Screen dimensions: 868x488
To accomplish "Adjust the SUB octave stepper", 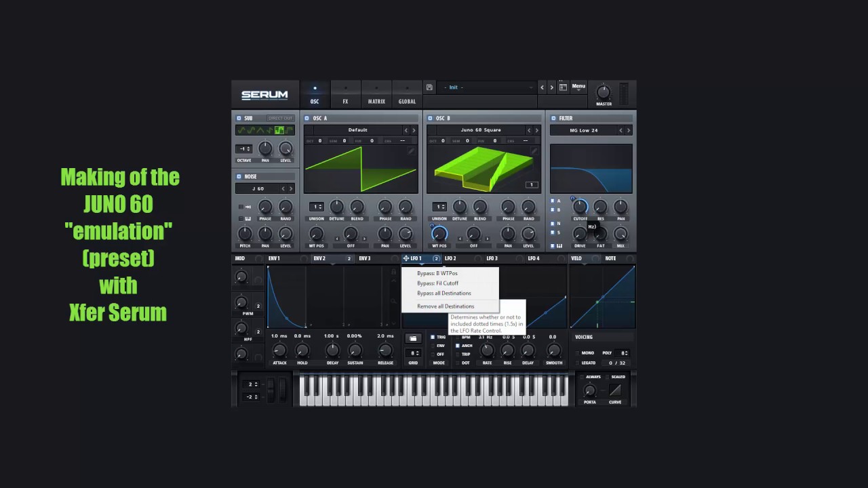I will pyautogui.click(x=244, y=148).
